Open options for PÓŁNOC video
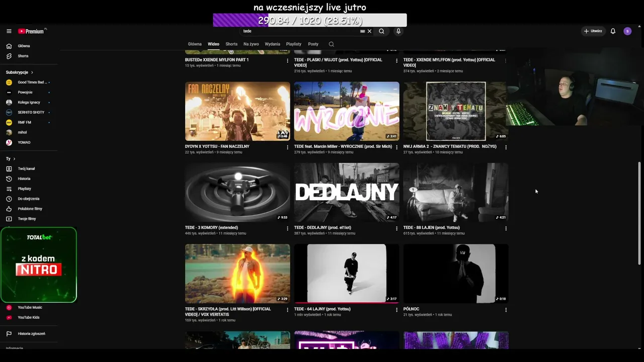The width and height of the screenshot is (644, 362). click(x=506, y=310)
